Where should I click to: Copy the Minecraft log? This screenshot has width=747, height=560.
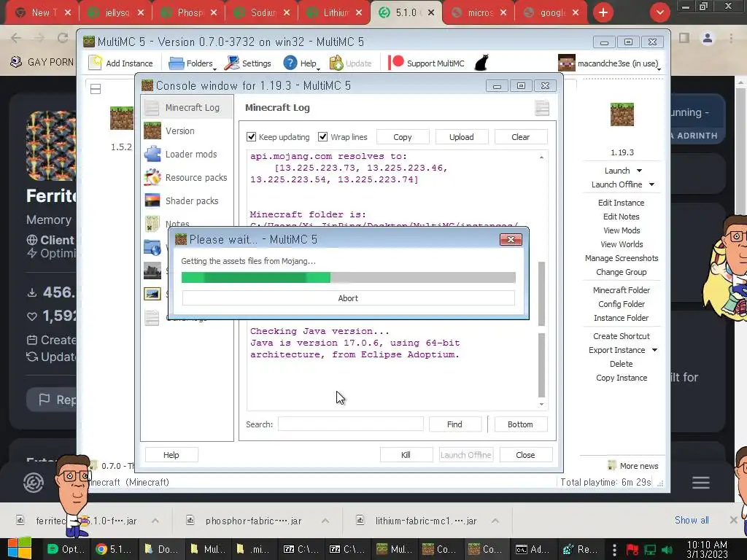pos(403,137)
